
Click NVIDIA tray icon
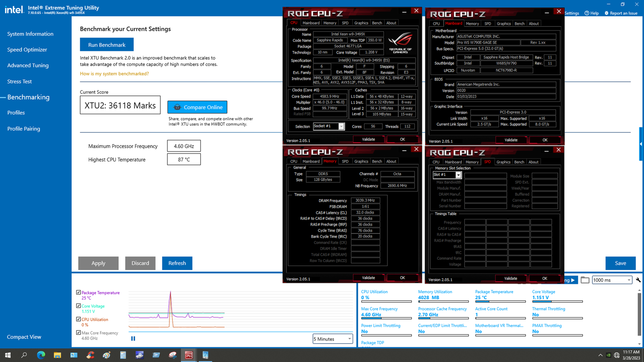608,355
